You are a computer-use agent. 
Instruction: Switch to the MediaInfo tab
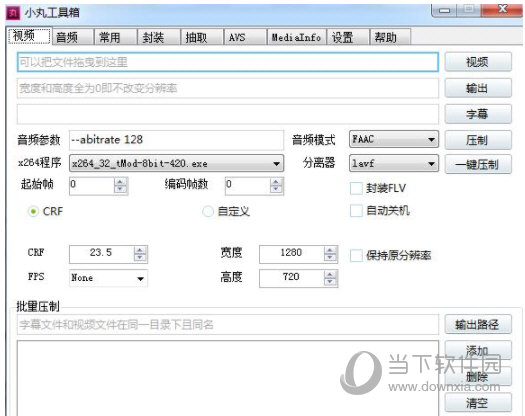[297, 37]
